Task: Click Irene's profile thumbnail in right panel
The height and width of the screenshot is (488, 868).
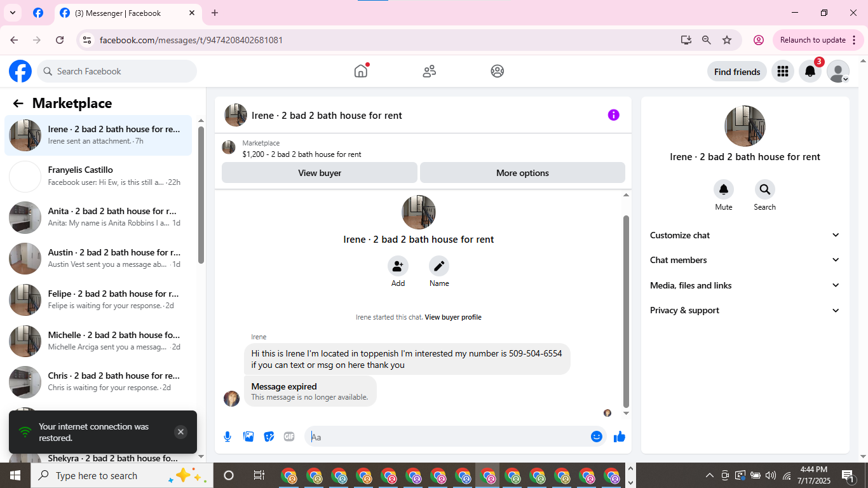Action: 745,126
